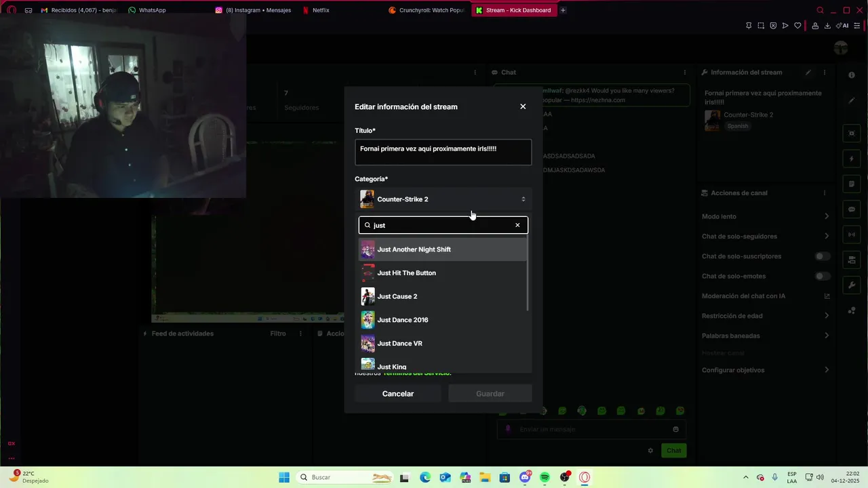The height and width of the screenshot is (488, 868).
Task: Select Just Another Night Shift category
Action: tap(442, 249)
